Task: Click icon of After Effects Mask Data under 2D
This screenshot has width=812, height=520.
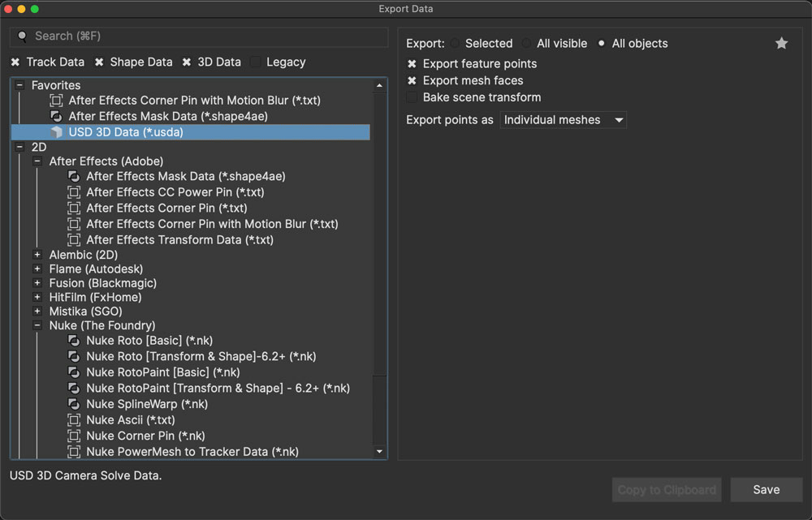Action: point(74,176)
